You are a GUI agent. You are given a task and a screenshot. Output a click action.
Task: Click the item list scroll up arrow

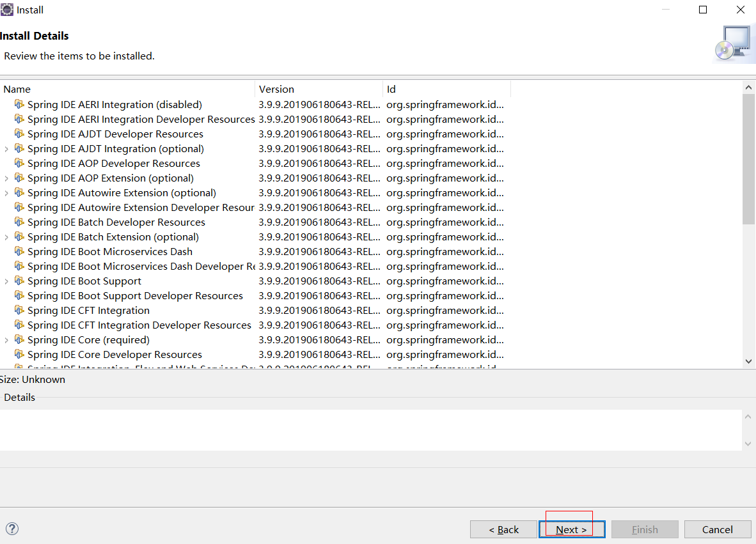[x=748, y=87]
